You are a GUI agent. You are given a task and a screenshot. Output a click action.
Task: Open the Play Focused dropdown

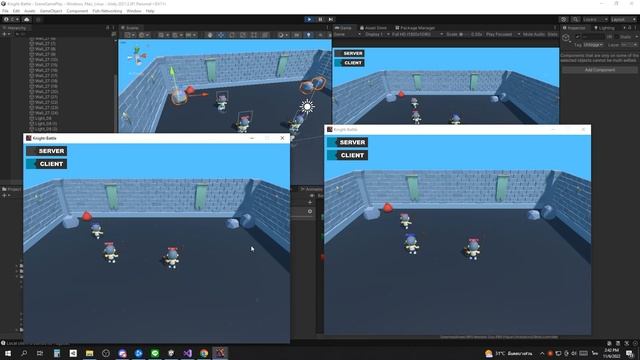(x=502, y=35)
